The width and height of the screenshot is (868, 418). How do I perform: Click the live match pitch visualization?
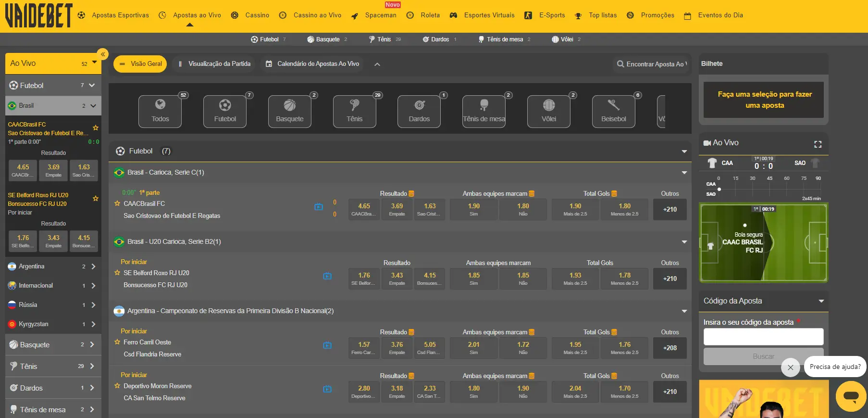pos(763,242)
